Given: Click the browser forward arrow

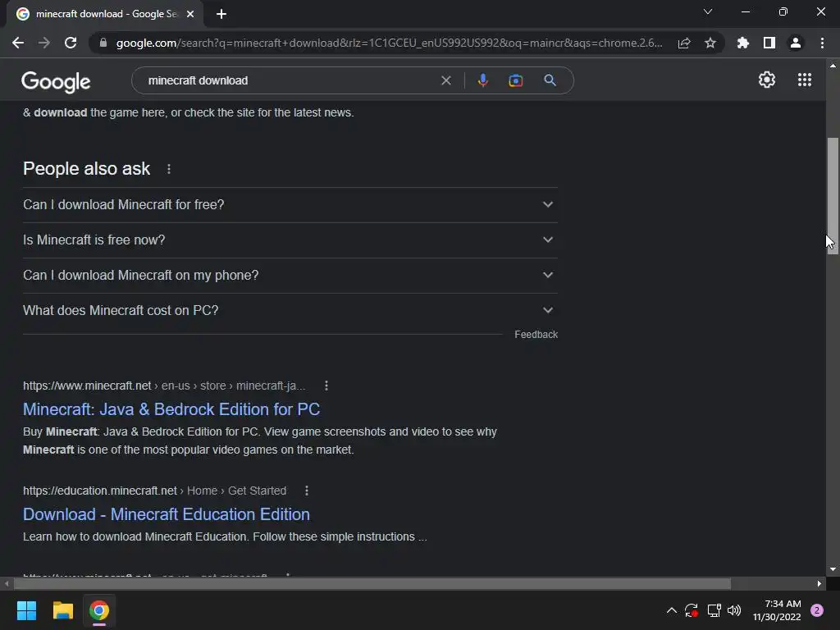Looking at the screenshot, I should (x=44, y=43).
